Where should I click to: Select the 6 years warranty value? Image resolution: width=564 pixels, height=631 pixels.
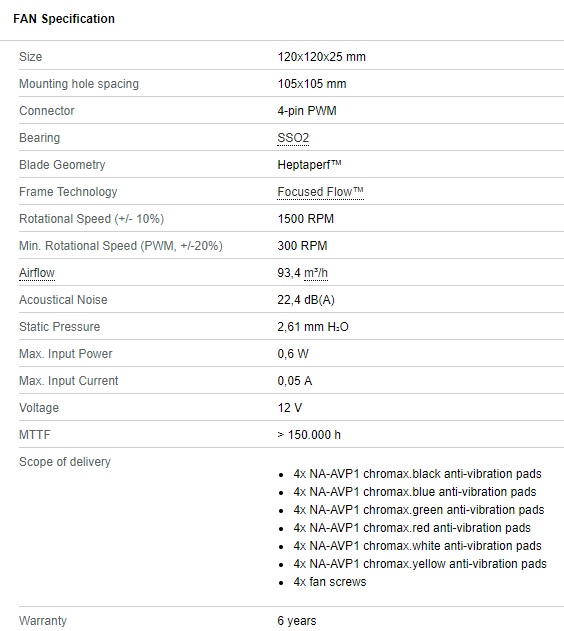[297, 621]
